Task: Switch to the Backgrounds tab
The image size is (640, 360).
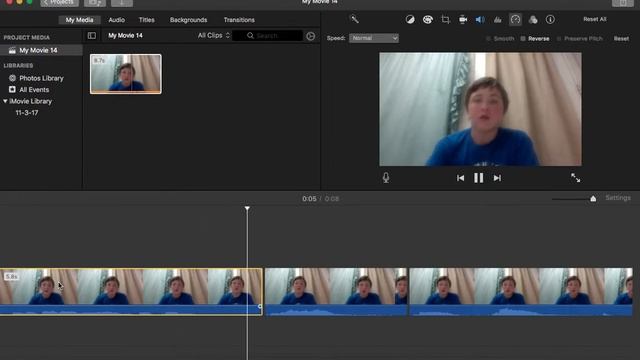Action: 189,20
